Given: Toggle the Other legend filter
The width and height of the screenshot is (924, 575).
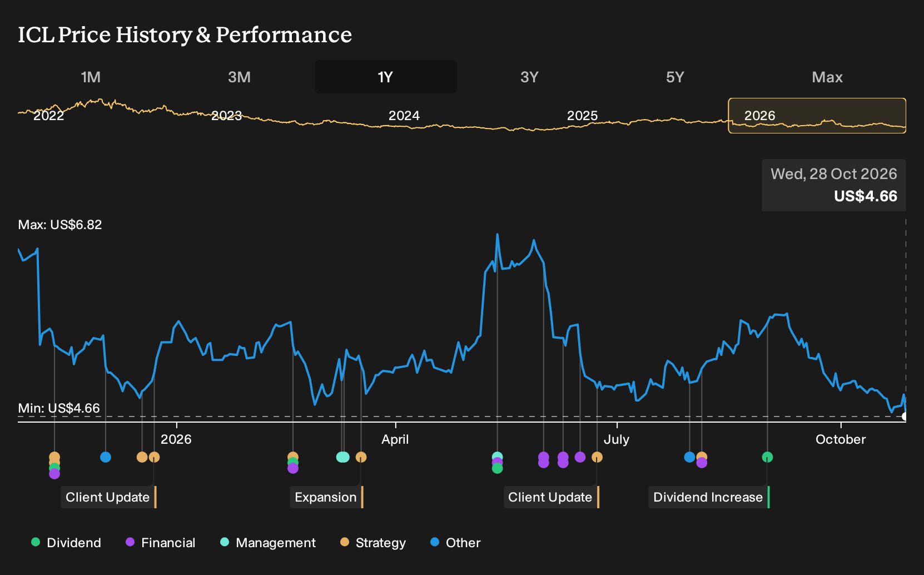Looking at the screenshot, I should click(455, 543).
